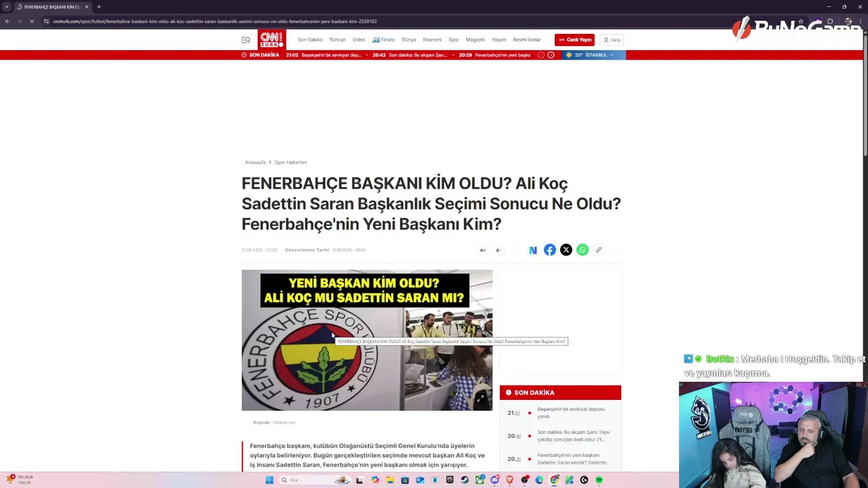The height and width of the screenshot is (488, 868).
Task: Open Discord from taskbar
Action: pyautogui.click(x=494, y=480)
